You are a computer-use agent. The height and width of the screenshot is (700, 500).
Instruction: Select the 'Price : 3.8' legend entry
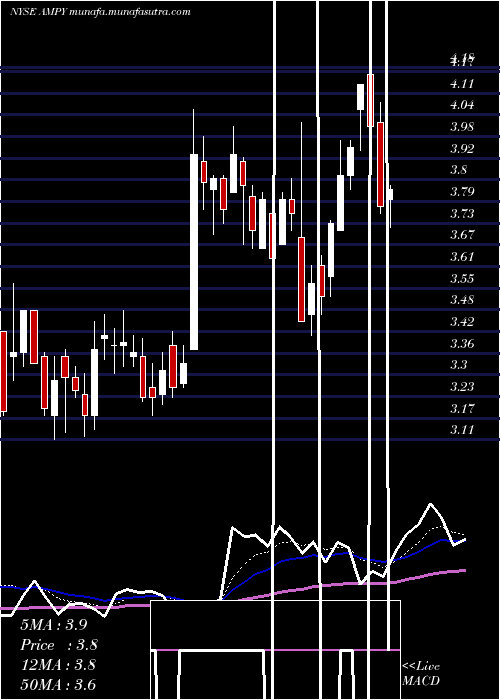tap(59, 645)
